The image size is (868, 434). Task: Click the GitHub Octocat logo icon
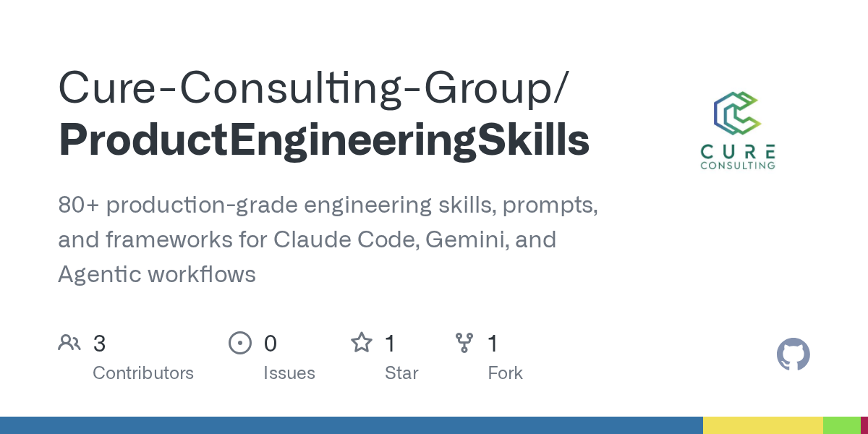tap(793, 354)
